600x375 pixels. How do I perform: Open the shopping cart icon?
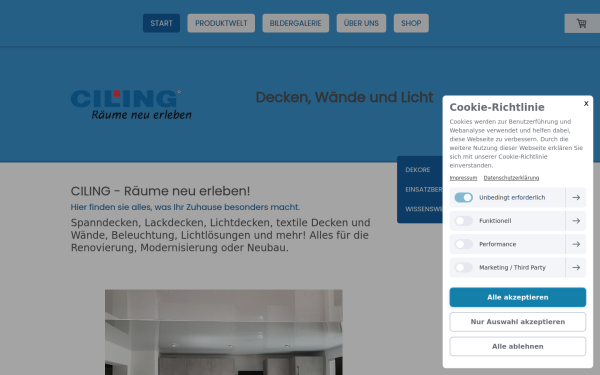582,23
